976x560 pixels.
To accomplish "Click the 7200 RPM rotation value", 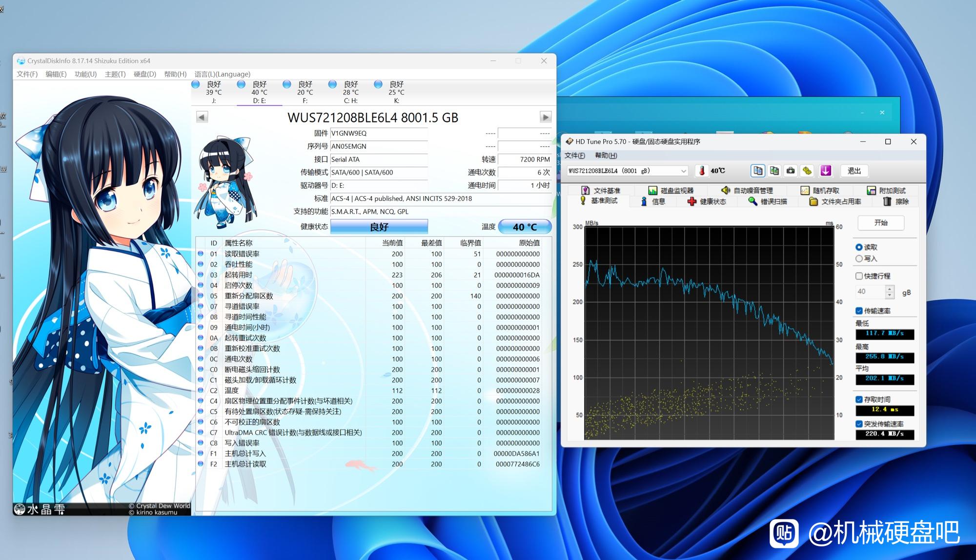I will pos(525,160).
